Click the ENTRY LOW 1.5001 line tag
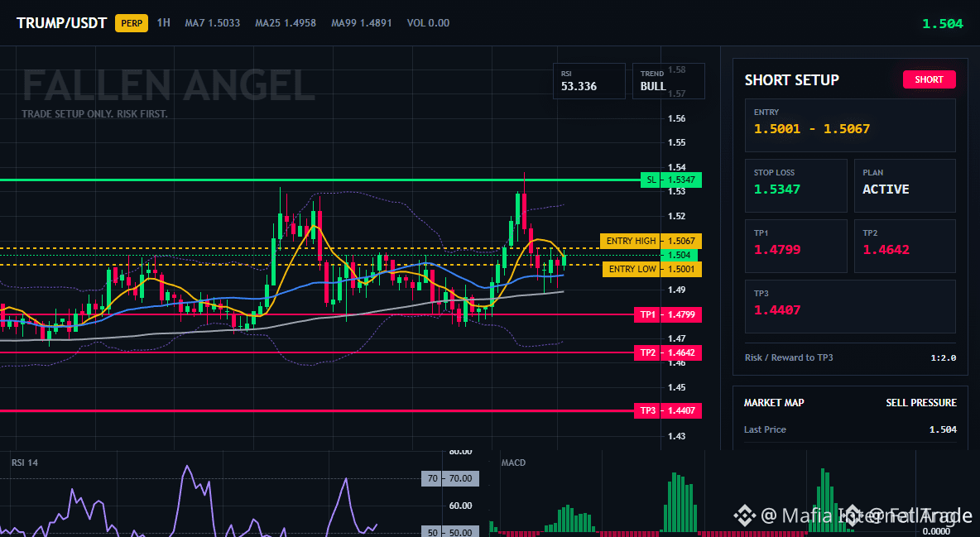The height and width of the screenshot is (537, 980). 652,270
